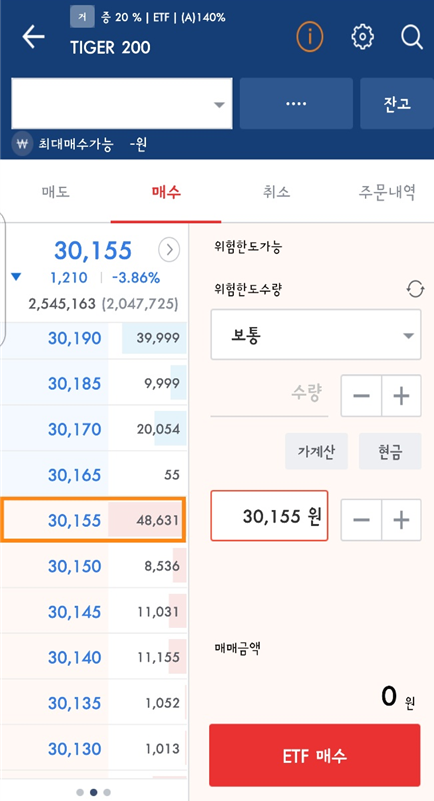The height and width of the screenshot is (801, 434).
Task: Select bid price 30,150 row
Action: pyautogui.click(x=94, y=566)
